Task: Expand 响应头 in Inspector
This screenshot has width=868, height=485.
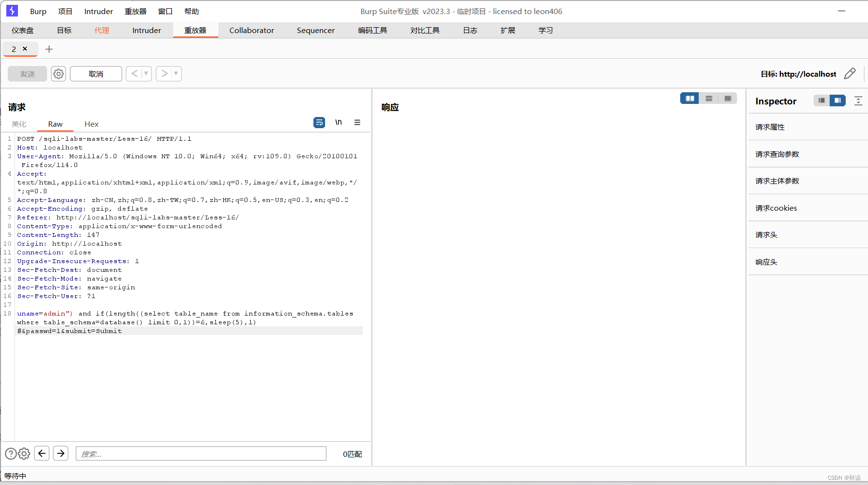Action: (x=807, y=262)
